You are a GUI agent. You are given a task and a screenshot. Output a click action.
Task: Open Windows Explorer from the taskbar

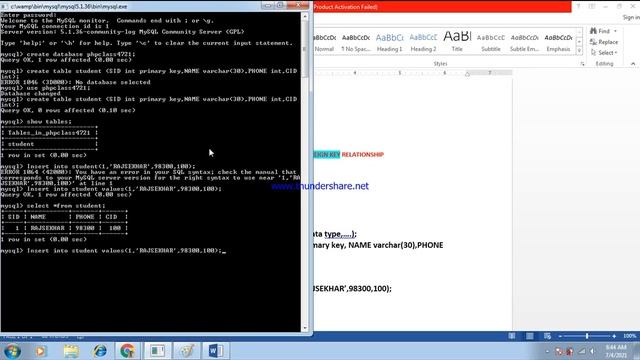pos(71,351)
